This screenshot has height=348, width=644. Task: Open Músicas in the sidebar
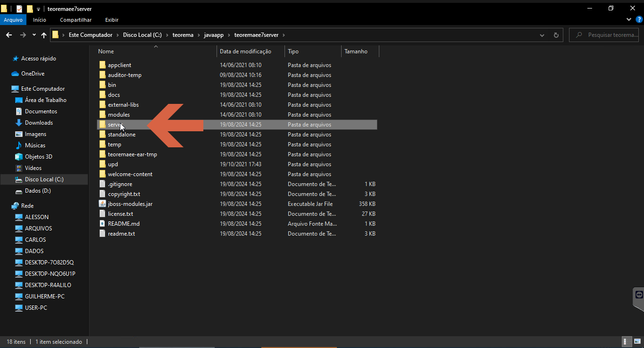click(35, 145)
